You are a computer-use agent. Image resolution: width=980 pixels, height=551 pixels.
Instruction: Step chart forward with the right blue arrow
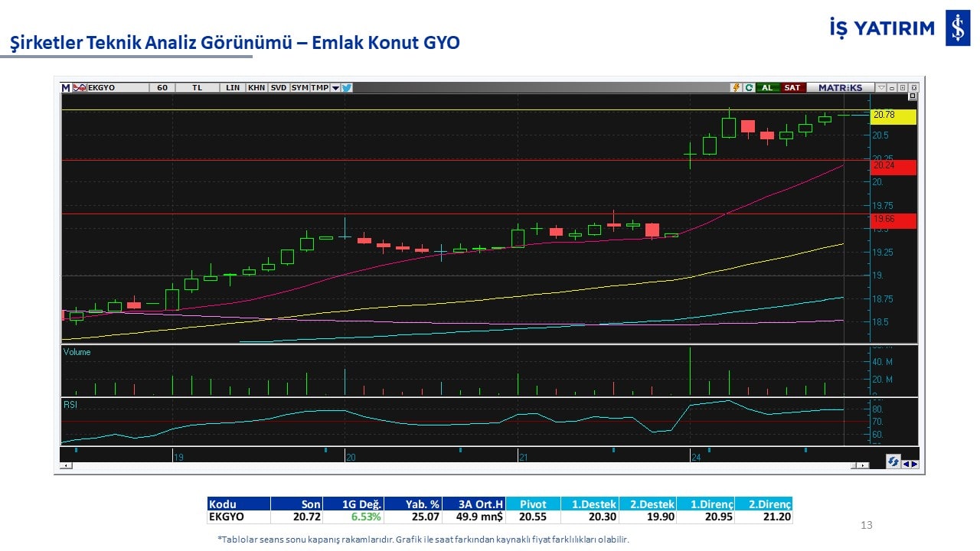coord(914,463)
